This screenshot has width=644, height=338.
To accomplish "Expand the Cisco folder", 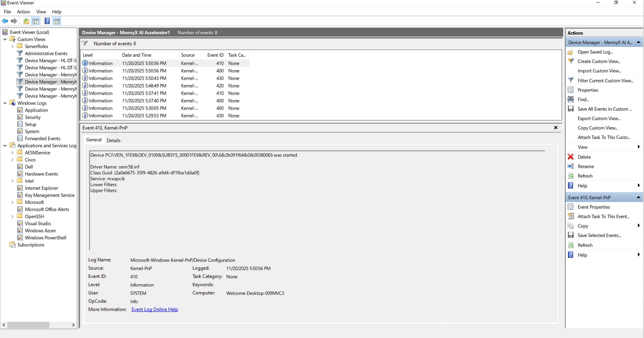I will 12,160.
